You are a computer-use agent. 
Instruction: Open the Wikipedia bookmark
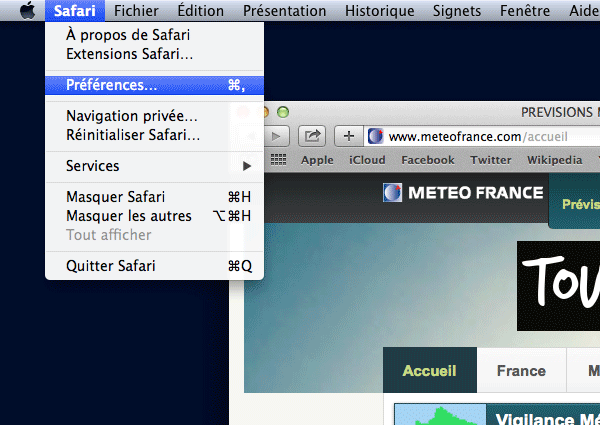click(554, 160)
